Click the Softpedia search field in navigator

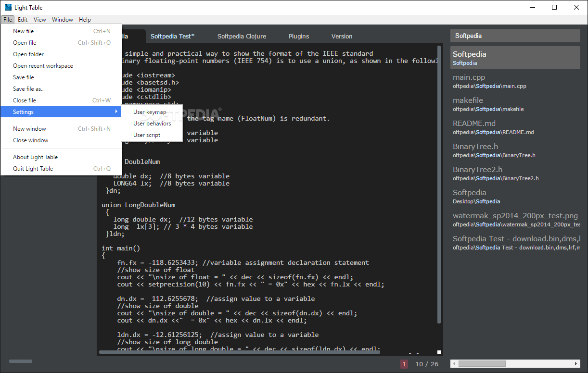(515, 36)
